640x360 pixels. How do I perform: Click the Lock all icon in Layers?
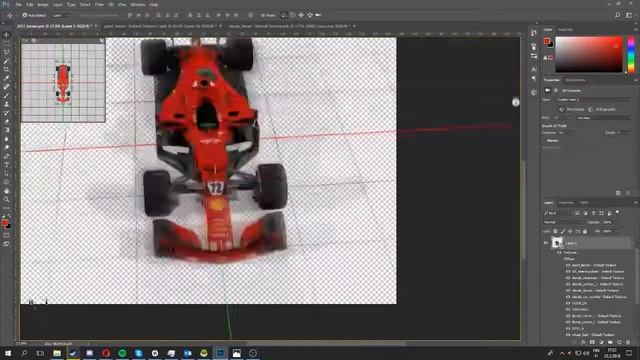click(585, 231)
